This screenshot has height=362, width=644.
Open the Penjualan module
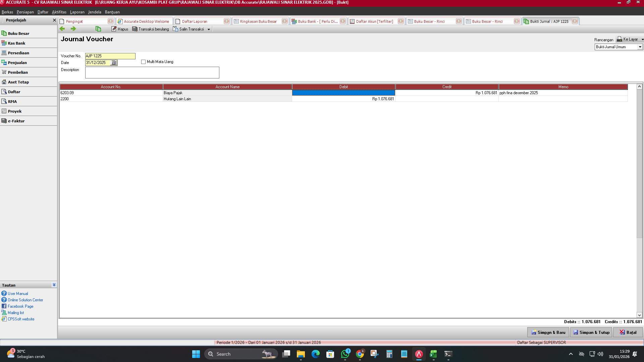(x=18, y=62)
